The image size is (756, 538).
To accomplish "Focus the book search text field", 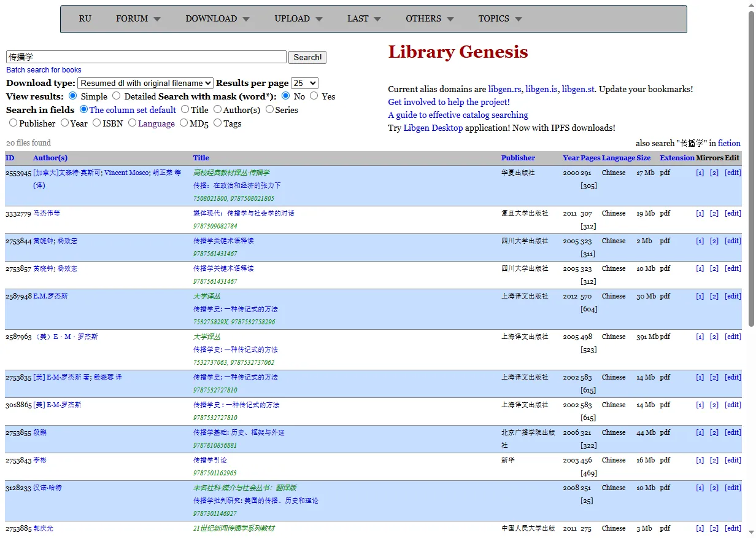I will point(146,57).
